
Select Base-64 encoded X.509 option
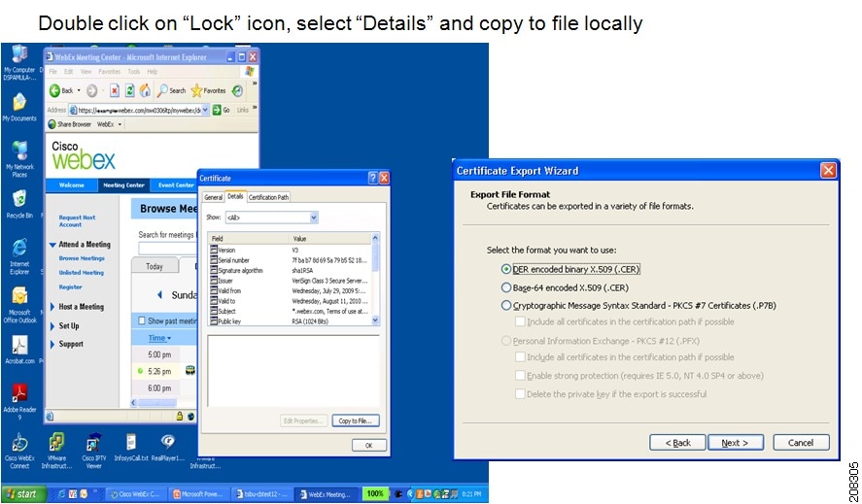pyautogui.click(x=505, y=287)
